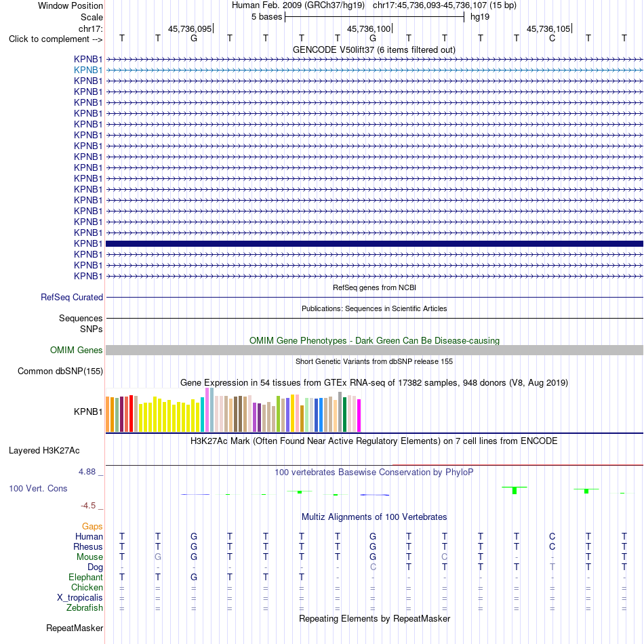Click the 'chr17:' ruler label
Viewport: 644px width, 644px height.
90,28
